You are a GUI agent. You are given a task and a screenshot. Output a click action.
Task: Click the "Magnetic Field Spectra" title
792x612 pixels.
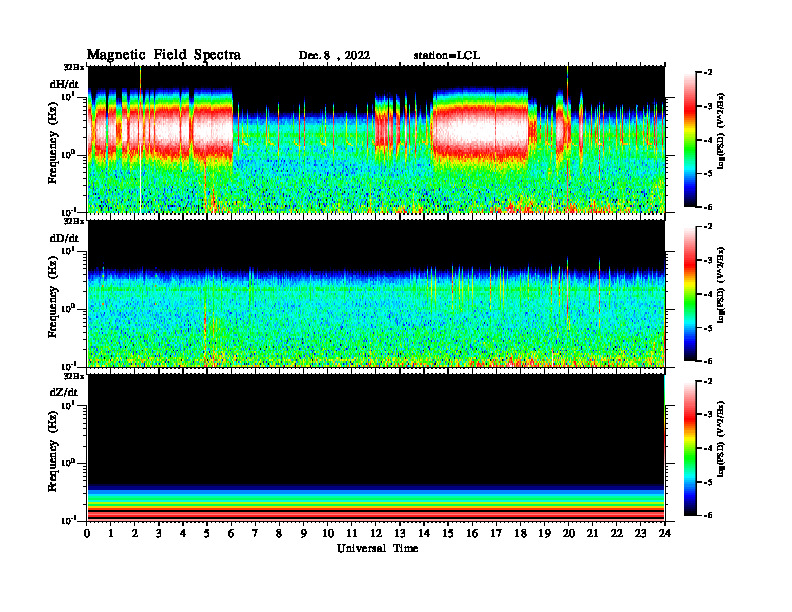click(164, 55)
